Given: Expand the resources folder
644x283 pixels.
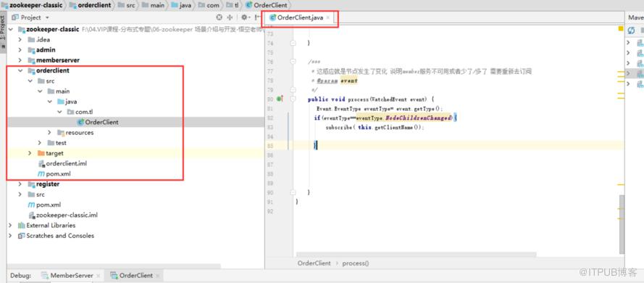Looking at the screenshot, I should pos(50,133).
